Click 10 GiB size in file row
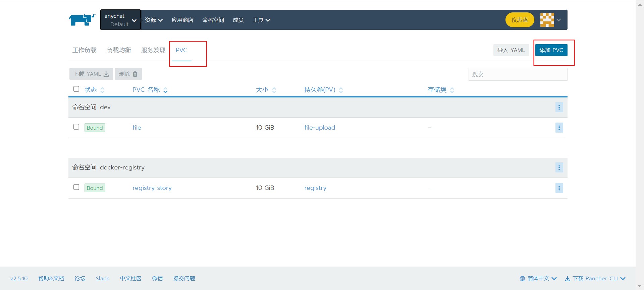 click(265, 128)
